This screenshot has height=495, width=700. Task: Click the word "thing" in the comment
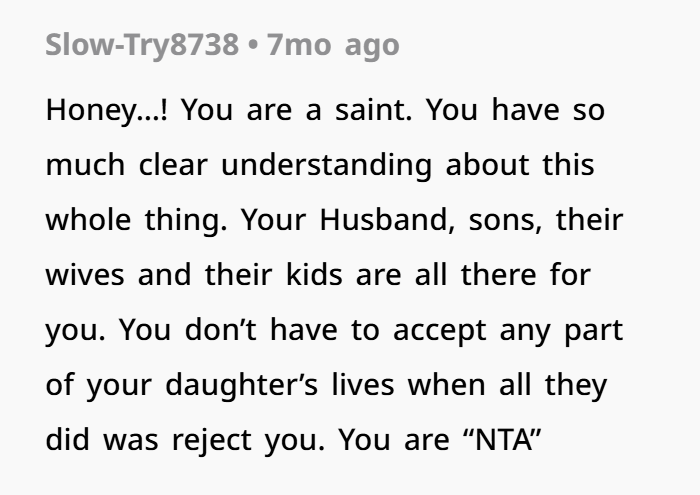(185, 220)
